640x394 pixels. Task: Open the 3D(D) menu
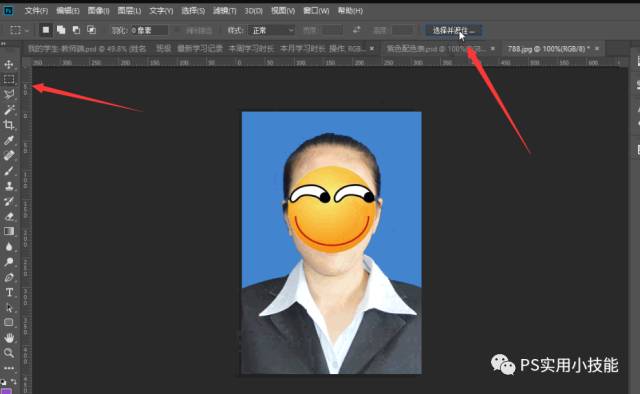pyautogui.click(x=253, y=11)
